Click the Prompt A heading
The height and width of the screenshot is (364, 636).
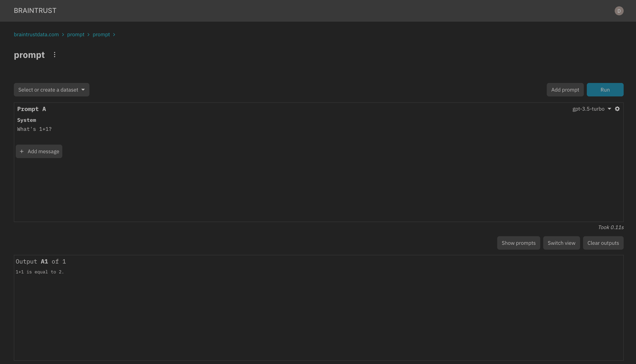(x=32, y=109)
